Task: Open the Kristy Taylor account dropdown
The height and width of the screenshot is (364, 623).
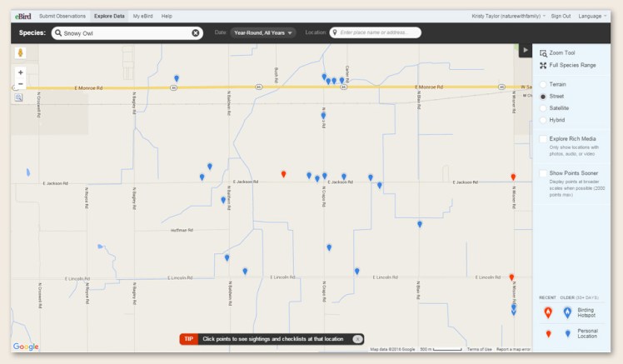Action: pyautogui.click(x=508, y=17)
